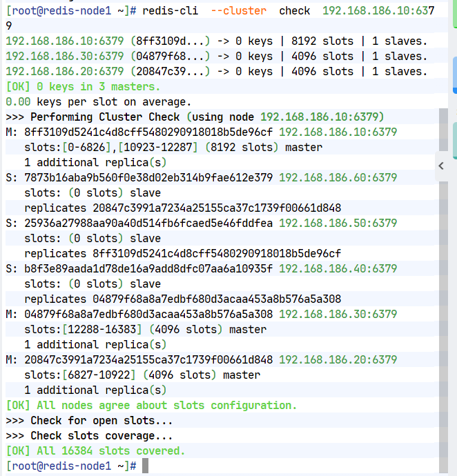
Task: Click the final '[root@redis-node1 ~]#' prompt cursor
Action: (145, 466)
